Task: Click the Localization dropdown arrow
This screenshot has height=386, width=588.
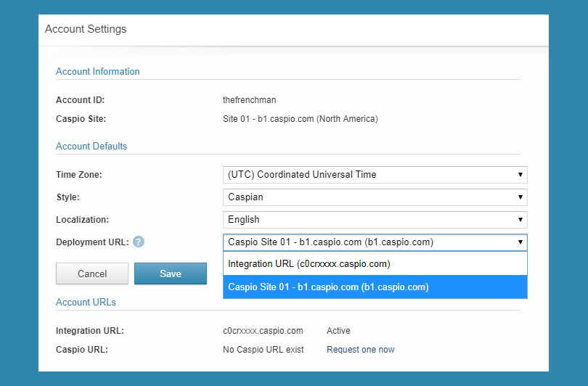Action: pos(520,220)
